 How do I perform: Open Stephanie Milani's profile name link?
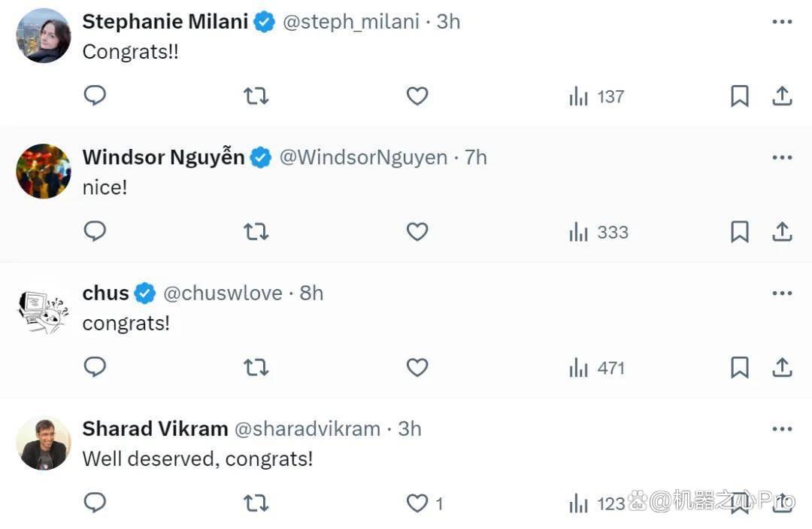point(165,22)
